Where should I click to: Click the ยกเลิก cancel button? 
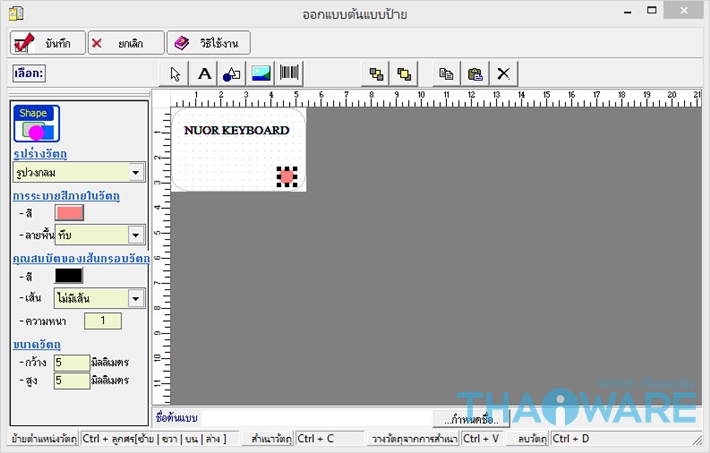click(126, 43)
